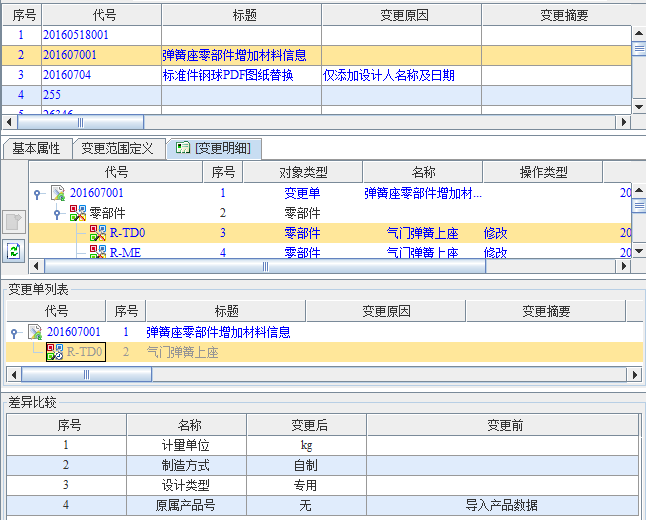The height and width of the screenshot is (520, 646).
Task: Click left arrow of top table horizontal scrollbar
Action: tap(9, 122)
